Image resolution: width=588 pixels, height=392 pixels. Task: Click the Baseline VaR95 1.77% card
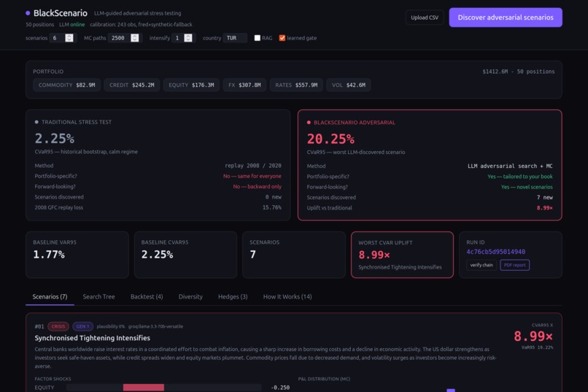pos(77,255)
